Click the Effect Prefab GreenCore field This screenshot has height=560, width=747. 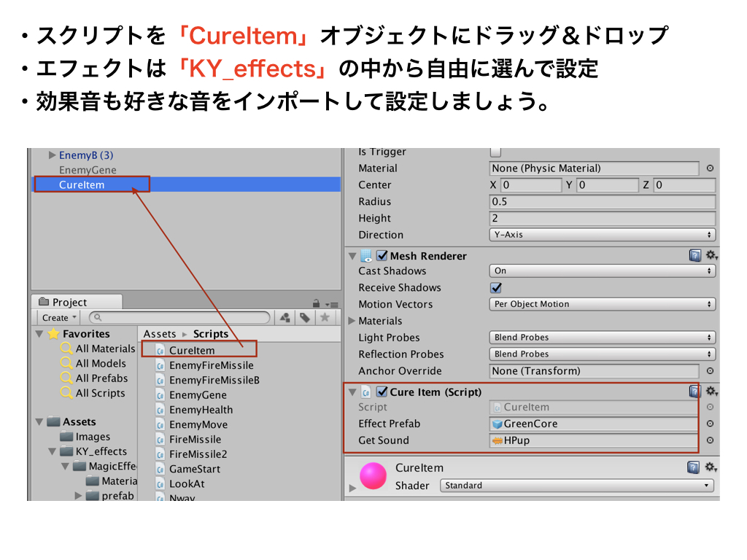(594, 424)
